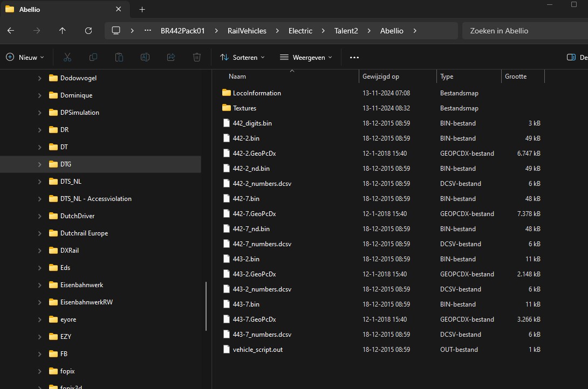Select DTS_NL - Accessviolation tree folder
This screenshot has height=389, width=588.
pos(96,199)
